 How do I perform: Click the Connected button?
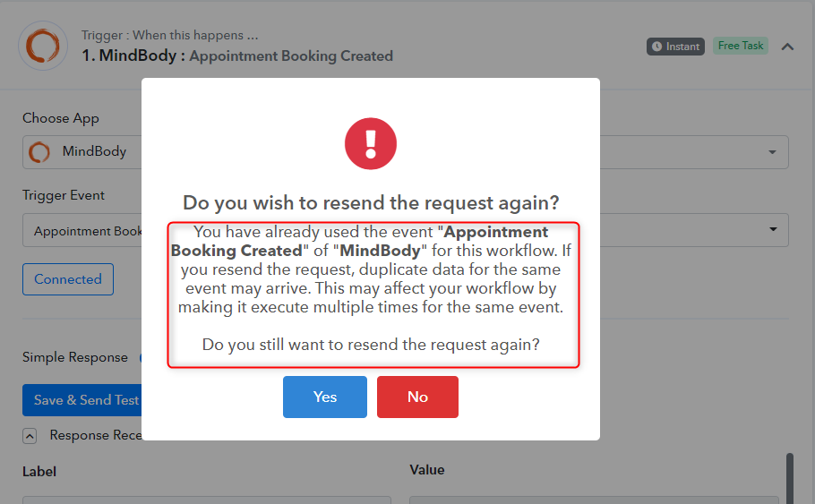tap(68, 279)
